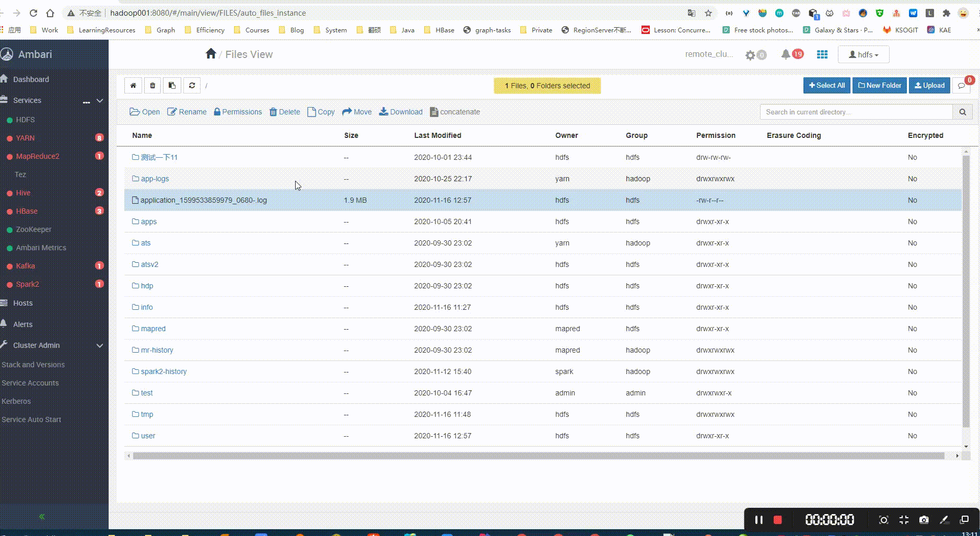Click the Upload button
Screen dimensions: 980x536
click(929, 86)
